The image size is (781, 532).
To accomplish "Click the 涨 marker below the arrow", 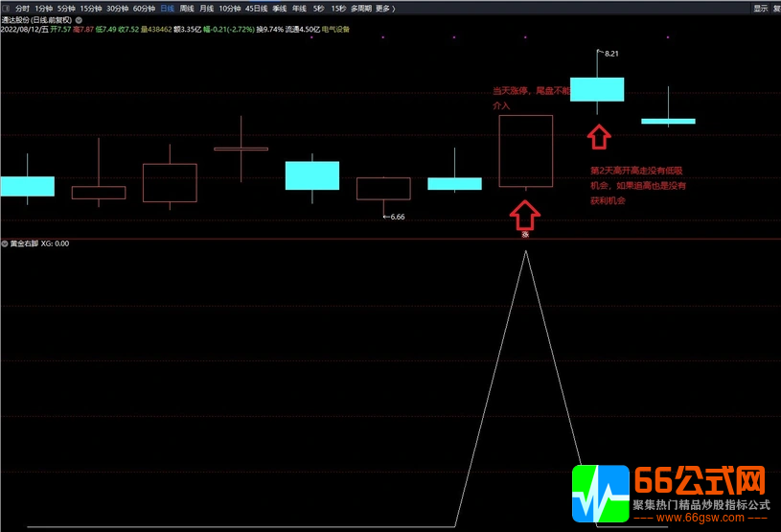I will (x=525, y=233).
